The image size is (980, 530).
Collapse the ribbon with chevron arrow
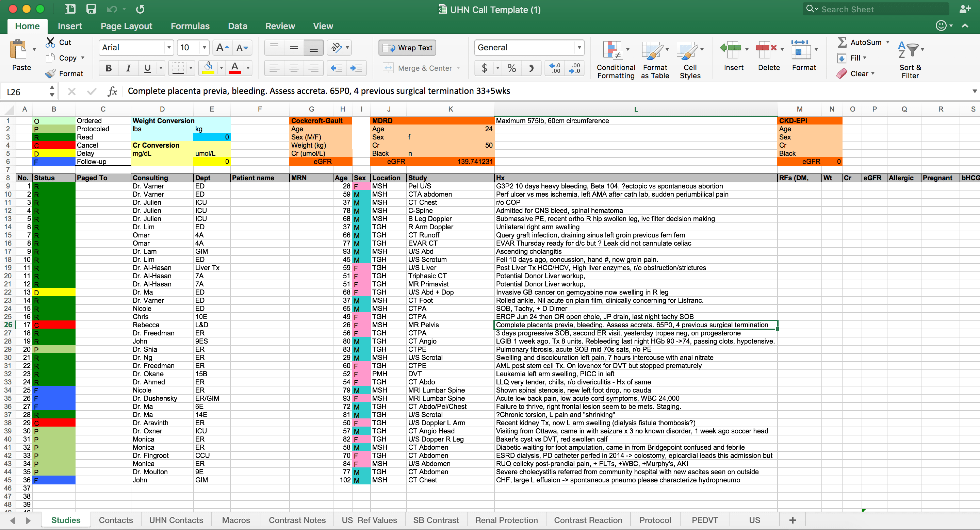pos(965,26)
